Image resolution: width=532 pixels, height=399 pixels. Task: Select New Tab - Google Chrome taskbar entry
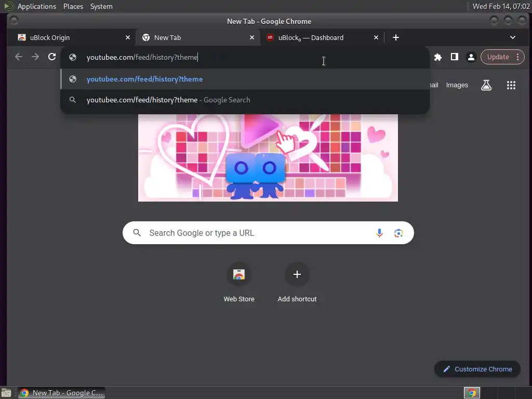[x=62, y=393]
